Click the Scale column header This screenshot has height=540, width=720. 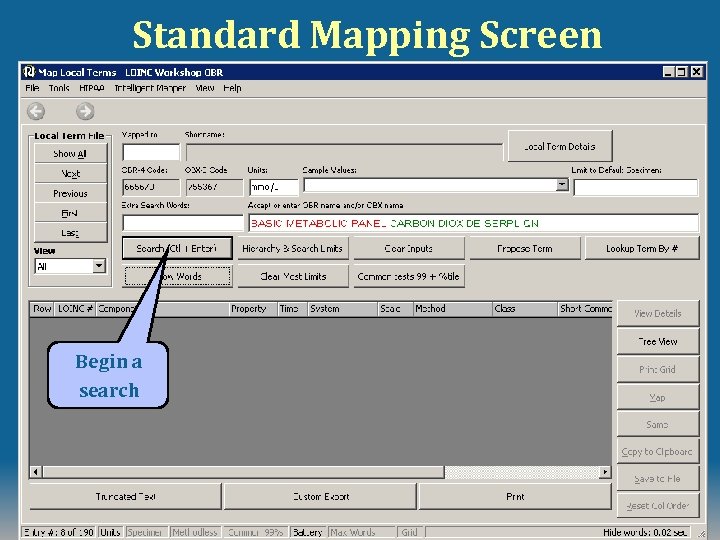(x=395, y=309)
